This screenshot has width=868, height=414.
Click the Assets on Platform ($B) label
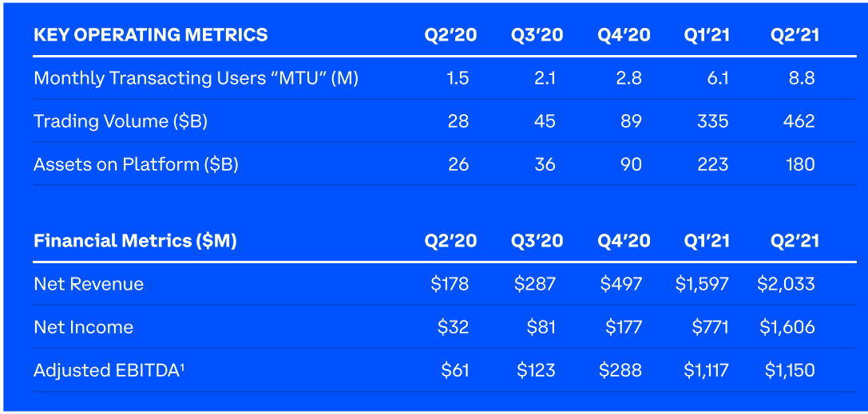[x=137, y=164]
